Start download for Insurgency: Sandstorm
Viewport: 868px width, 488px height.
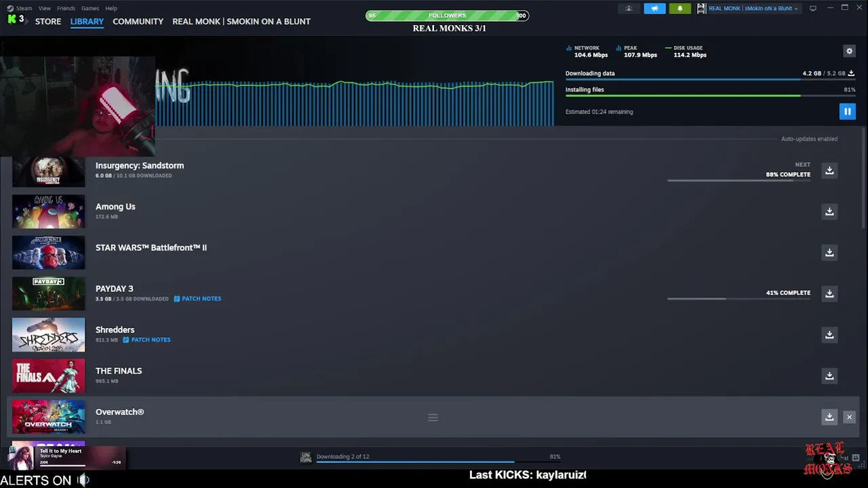coord(829,170)
